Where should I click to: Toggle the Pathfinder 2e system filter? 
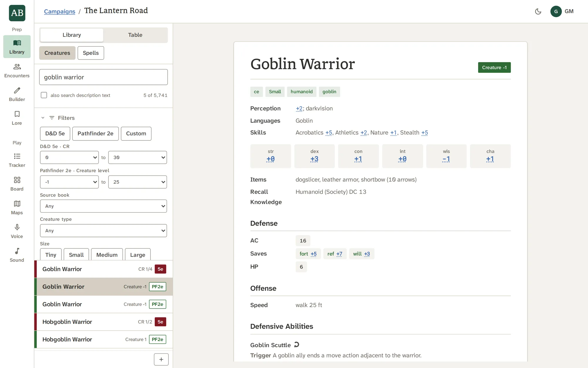pos(95,134)
